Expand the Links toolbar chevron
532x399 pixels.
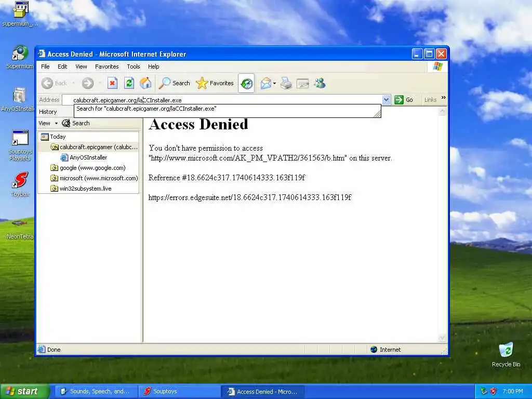pyautogui.click(x=443, y=98)
